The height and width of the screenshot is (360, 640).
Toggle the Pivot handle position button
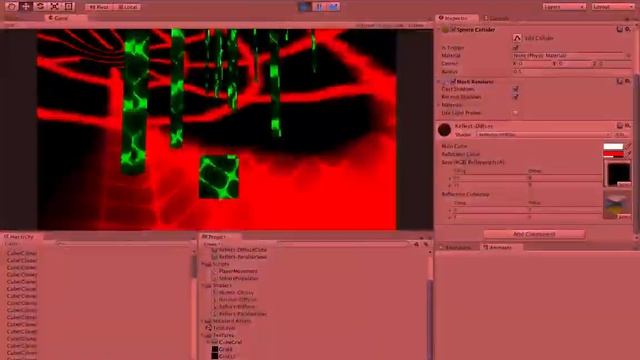click(99, 7)
